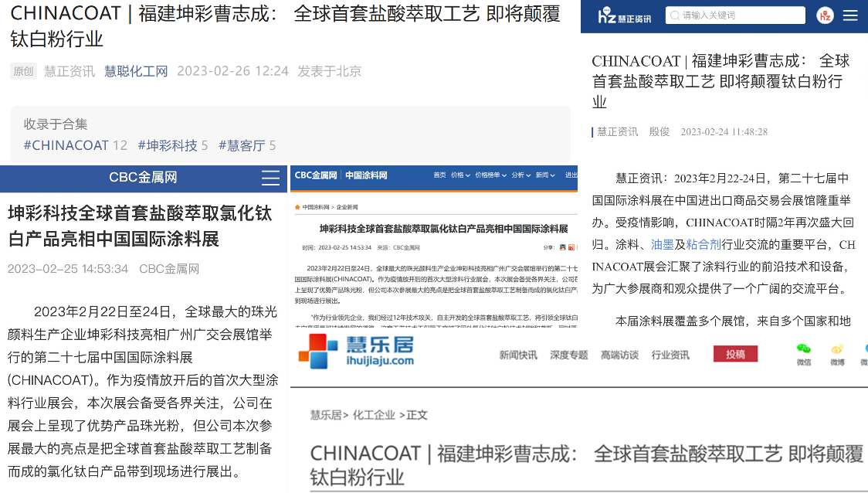Select 首页 in the CBC金属网 navbar
The height and width of the screenshot is (493, 868).
click(439, 175)
